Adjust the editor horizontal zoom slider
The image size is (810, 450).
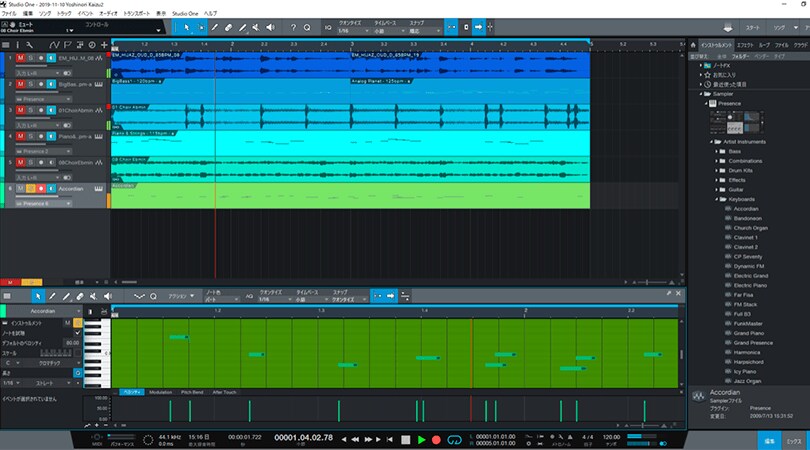tap(643, 425)
